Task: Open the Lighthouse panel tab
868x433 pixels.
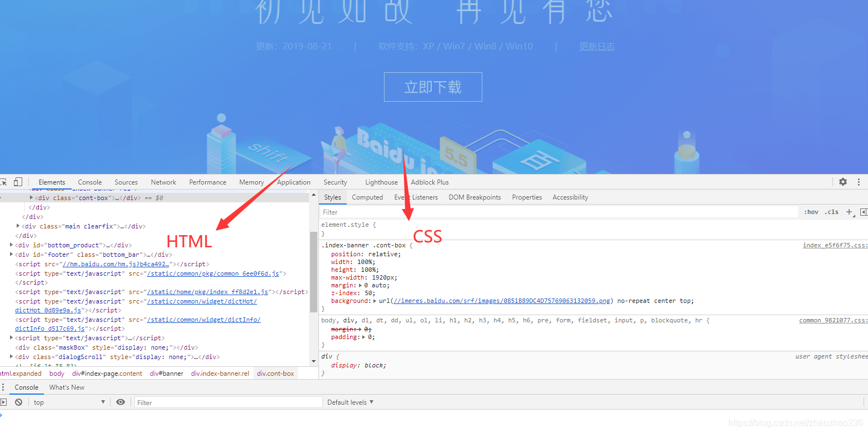Action: [x=382, y=182]
